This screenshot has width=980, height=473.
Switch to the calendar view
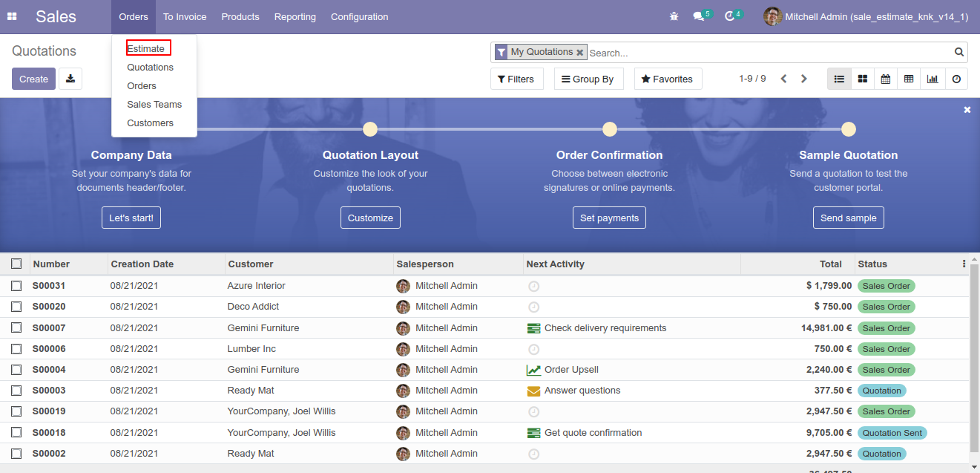[x=885, y=79]
